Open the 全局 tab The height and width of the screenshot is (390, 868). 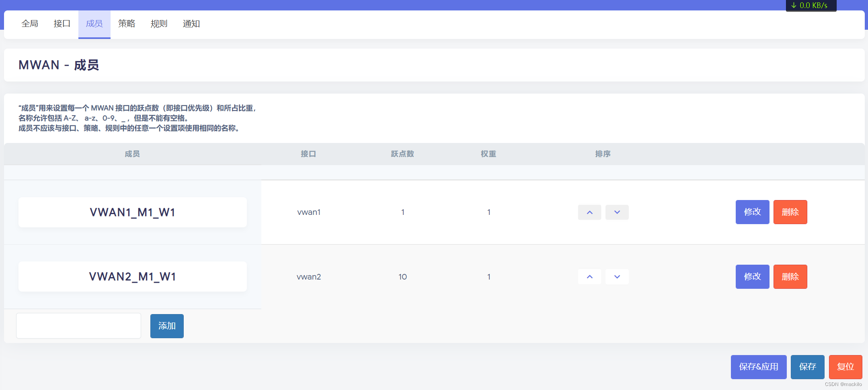(x=30, y=24)
